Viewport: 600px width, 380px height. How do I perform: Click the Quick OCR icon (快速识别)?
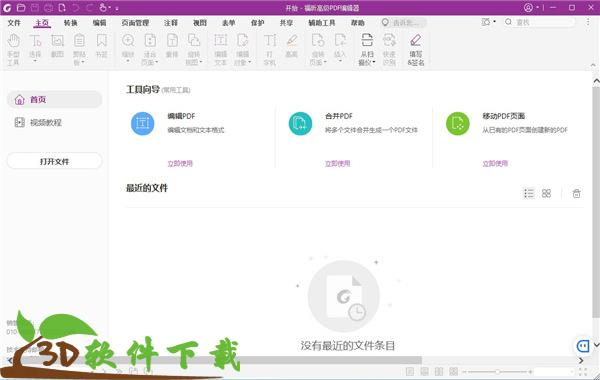point(389,40)
